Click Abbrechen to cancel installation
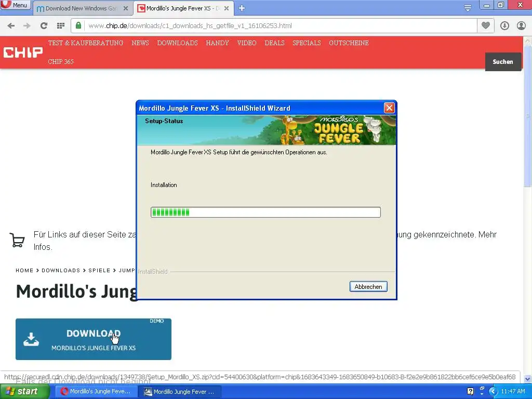 pos(368,287)
